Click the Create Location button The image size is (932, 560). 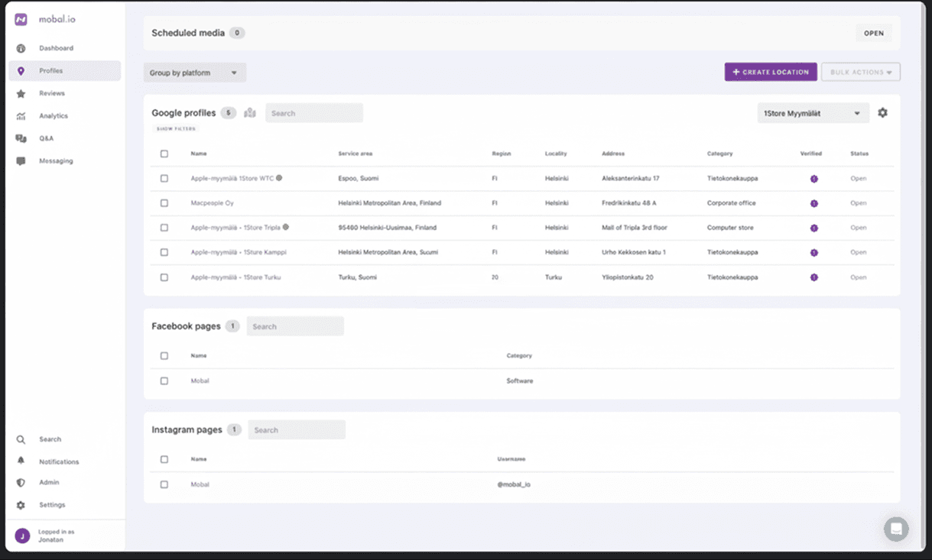(771, 72)
